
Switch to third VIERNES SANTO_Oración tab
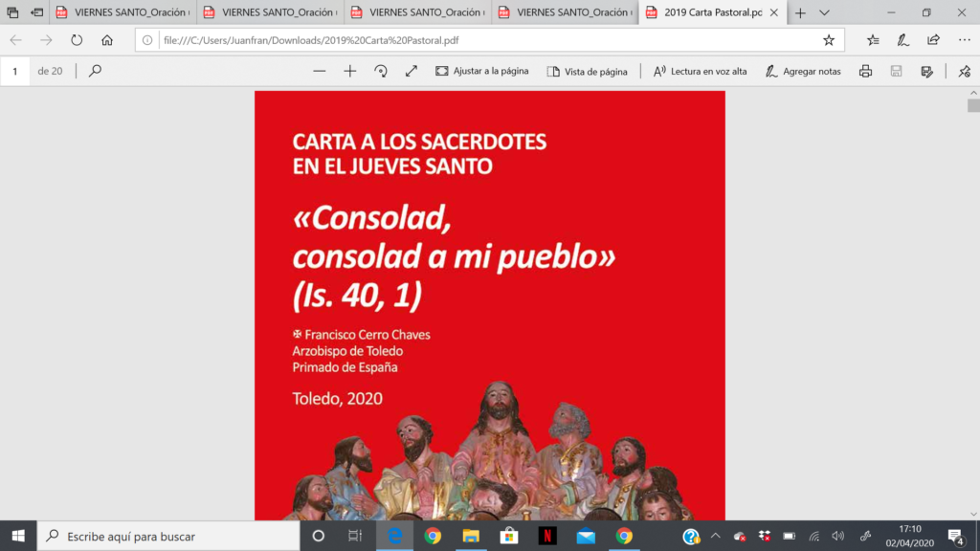coord(418,12)
